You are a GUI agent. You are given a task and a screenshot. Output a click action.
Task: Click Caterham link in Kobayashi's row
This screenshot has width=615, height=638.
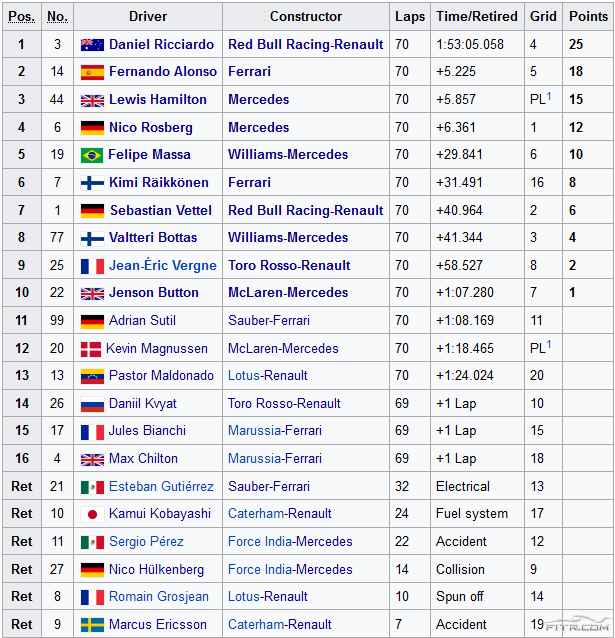(x=256, y=514)
